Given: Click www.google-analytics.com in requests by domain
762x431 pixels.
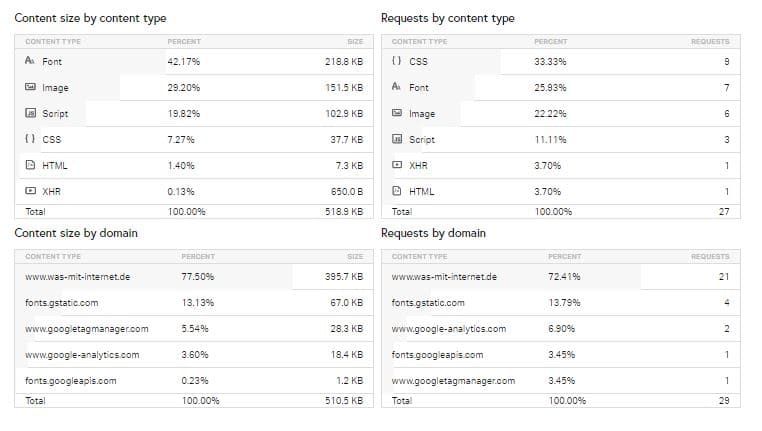Looking at the screenshot, I should click(x=449, y=329).
